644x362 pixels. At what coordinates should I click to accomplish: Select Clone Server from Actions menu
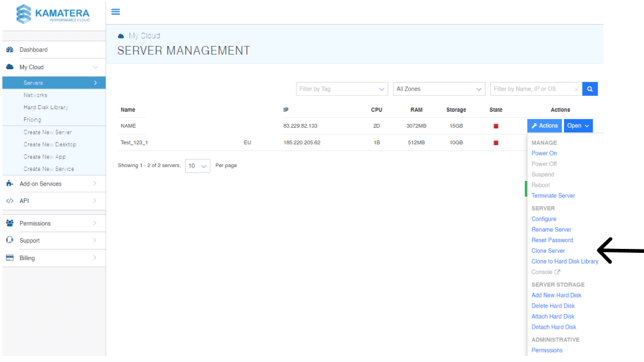click(548, 251)
